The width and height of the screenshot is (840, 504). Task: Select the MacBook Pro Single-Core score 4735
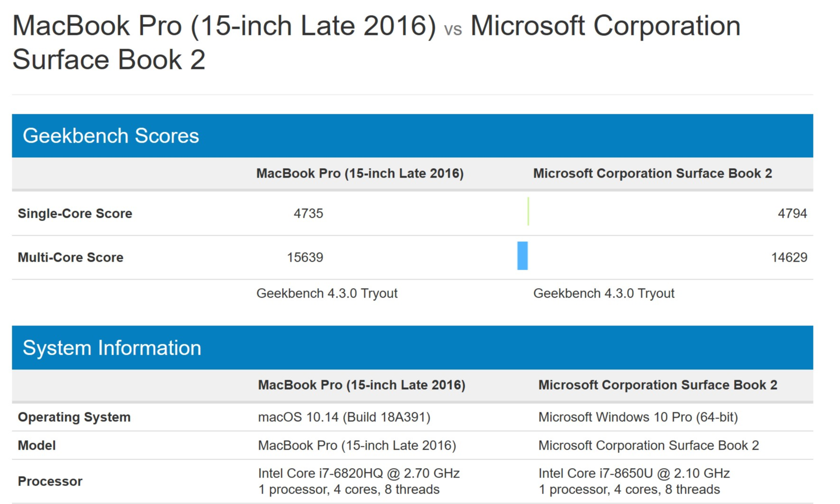click(308, 214)
